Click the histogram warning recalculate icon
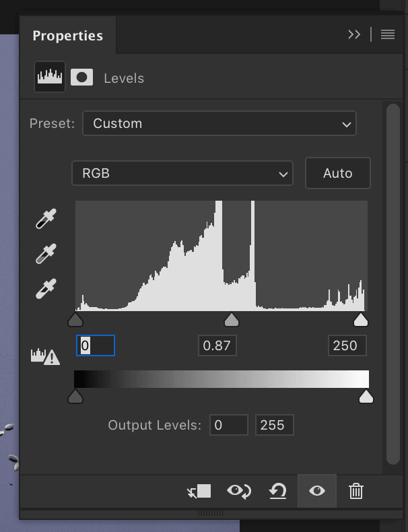 point(46,357)
